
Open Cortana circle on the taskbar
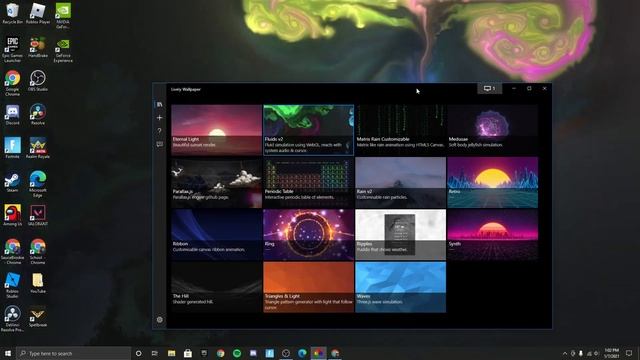pyautogui.click(x=138, y=353)
